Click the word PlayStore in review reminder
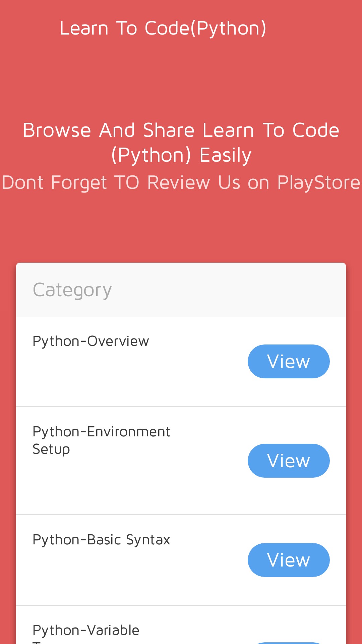This screenshot has width=362, height=644. 318,183
